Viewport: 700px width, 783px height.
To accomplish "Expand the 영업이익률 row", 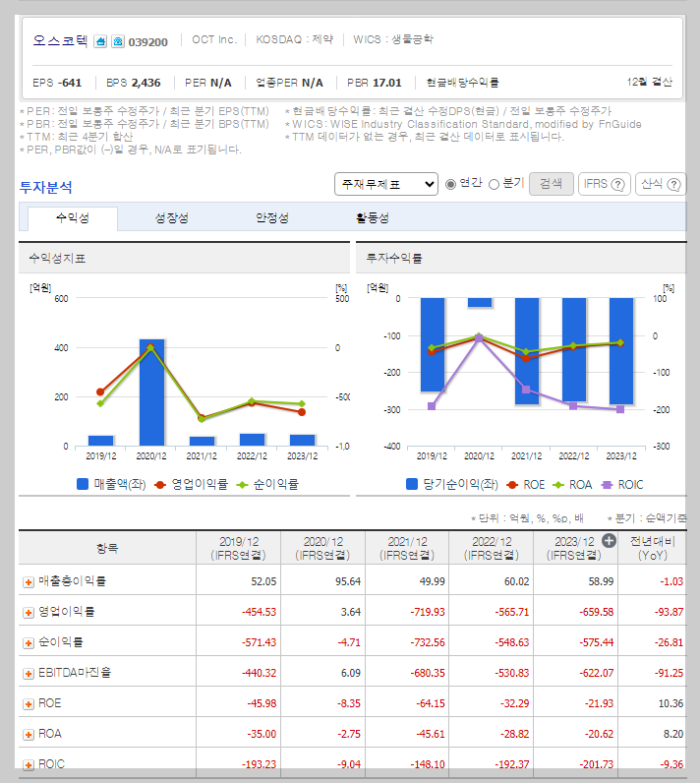I will click(29, 612).
